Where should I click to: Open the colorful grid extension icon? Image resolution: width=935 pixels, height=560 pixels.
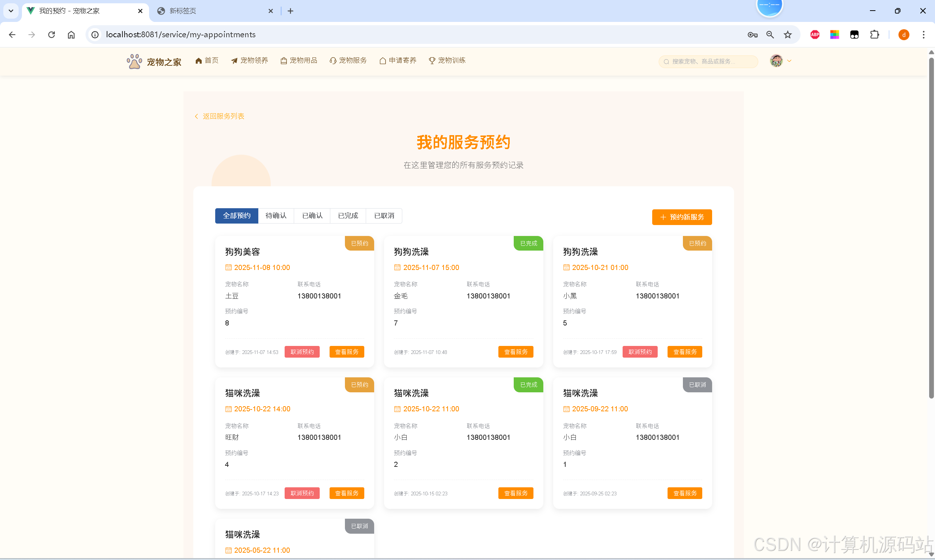pyautogui.click(x=835, y=35)
